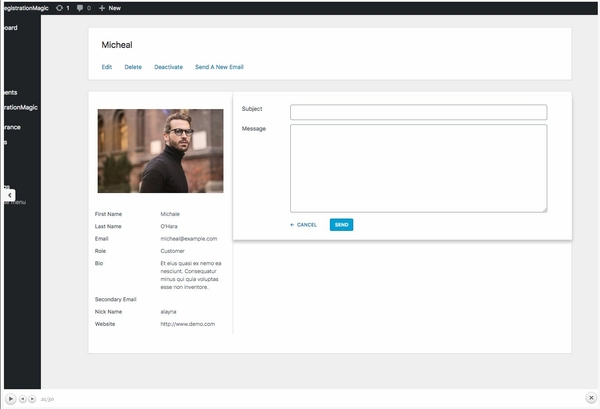This screenshot has height=409, width=600.
Task: Go to previous slide
Action: (x=23, y=399)
